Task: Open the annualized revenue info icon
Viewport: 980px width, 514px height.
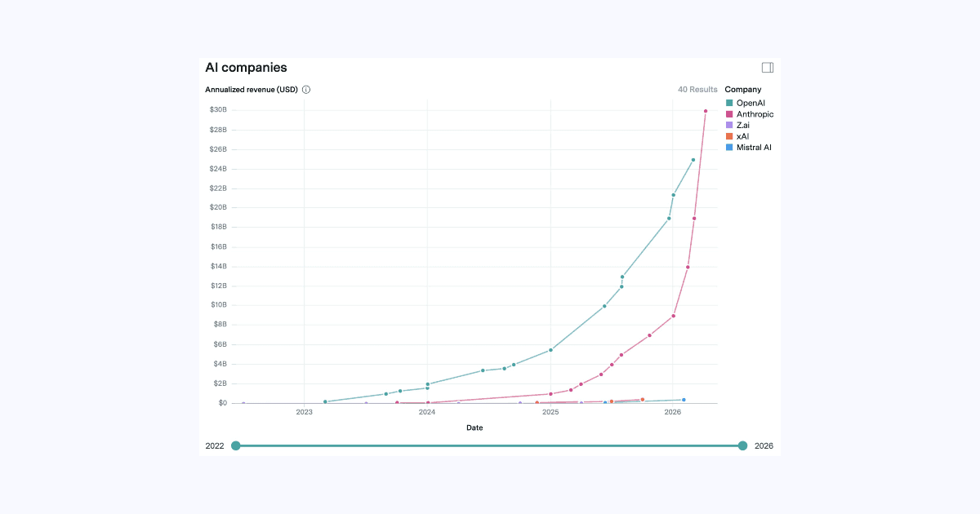Action: click(306, 90)
